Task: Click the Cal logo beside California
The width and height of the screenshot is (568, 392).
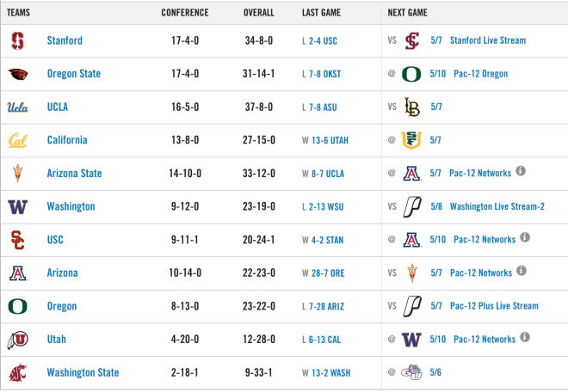Action: tap(17, 140)
